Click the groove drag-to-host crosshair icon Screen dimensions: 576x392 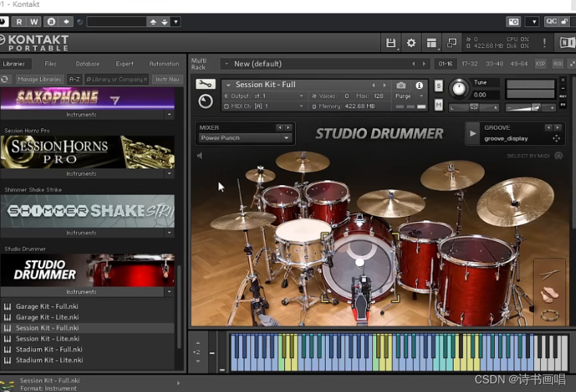pyautogui.click(x=556, y=138)
